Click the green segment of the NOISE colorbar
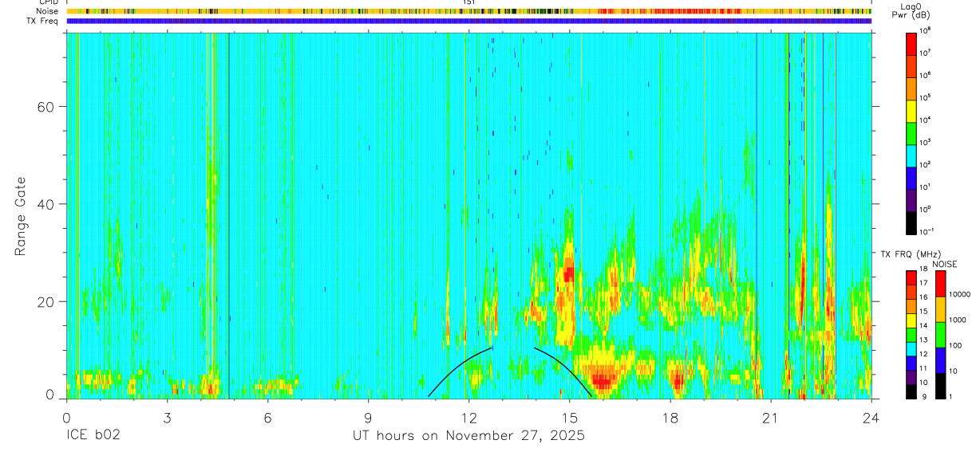Image resolution: width=980 pixels, height=452 pixels. (x=940, y=335)
